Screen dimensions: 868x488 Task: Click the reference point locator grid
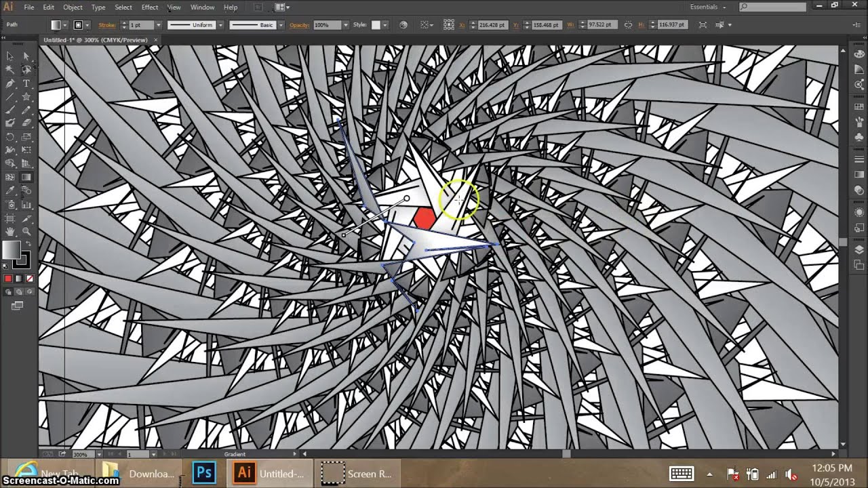pyautogui.click(x=448, y=24)
